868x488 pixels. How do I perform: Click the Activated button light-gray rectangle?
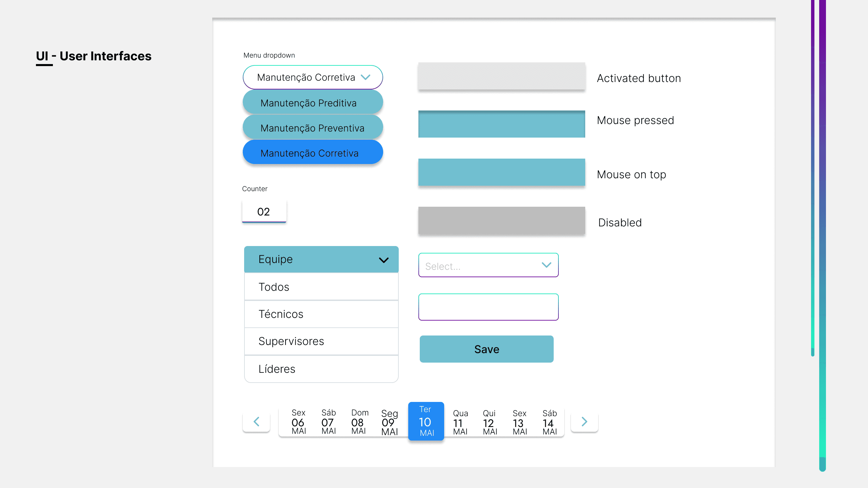pos(501,76)
